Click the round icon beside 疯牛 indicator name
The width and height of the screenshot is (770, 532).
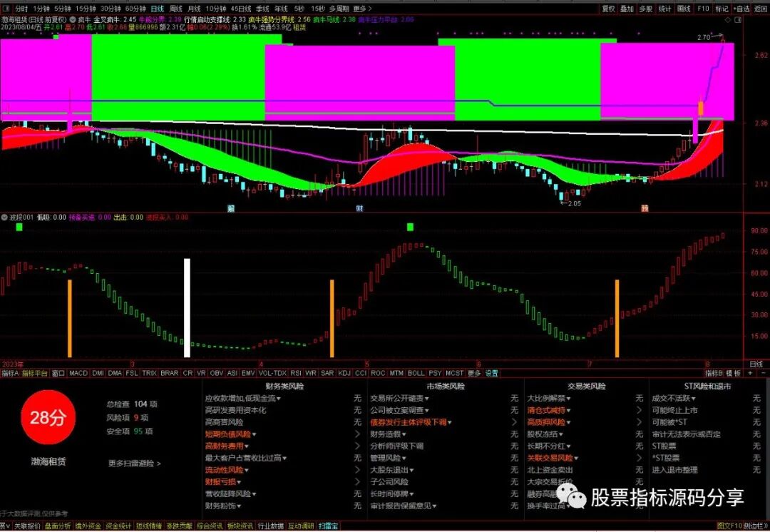tap(73, 20)
